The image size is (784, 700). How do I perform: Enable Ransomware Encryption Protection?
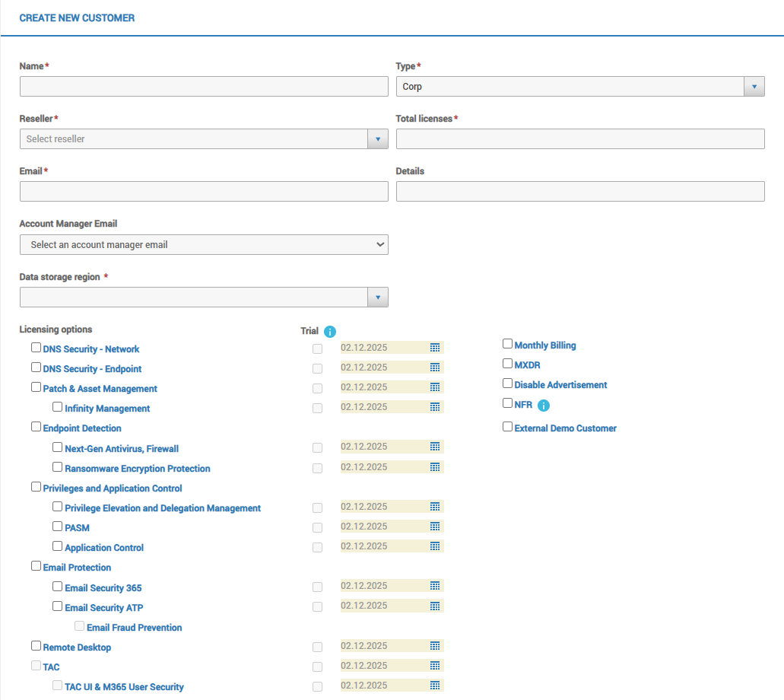(x=58, y=467)
